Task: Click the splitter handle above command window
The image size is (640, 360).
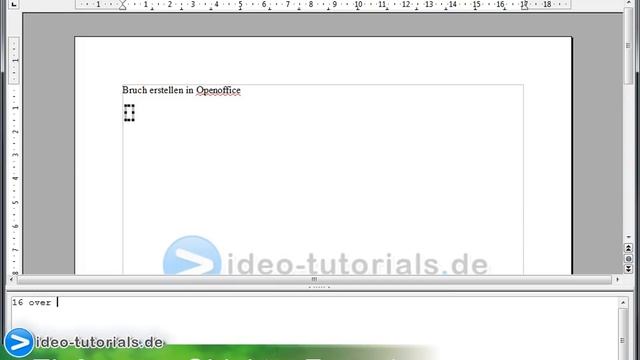Action: [x=319, y=287]
